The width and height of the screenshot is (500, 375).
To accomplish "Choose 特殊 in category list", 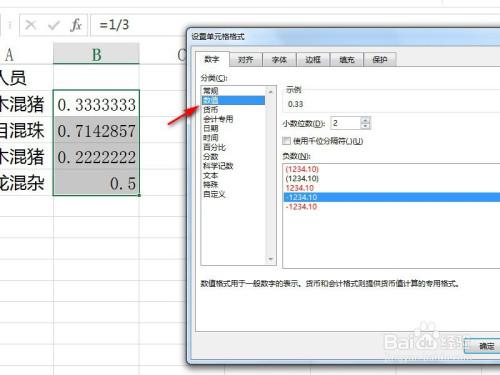I will [x=233, y=184].
